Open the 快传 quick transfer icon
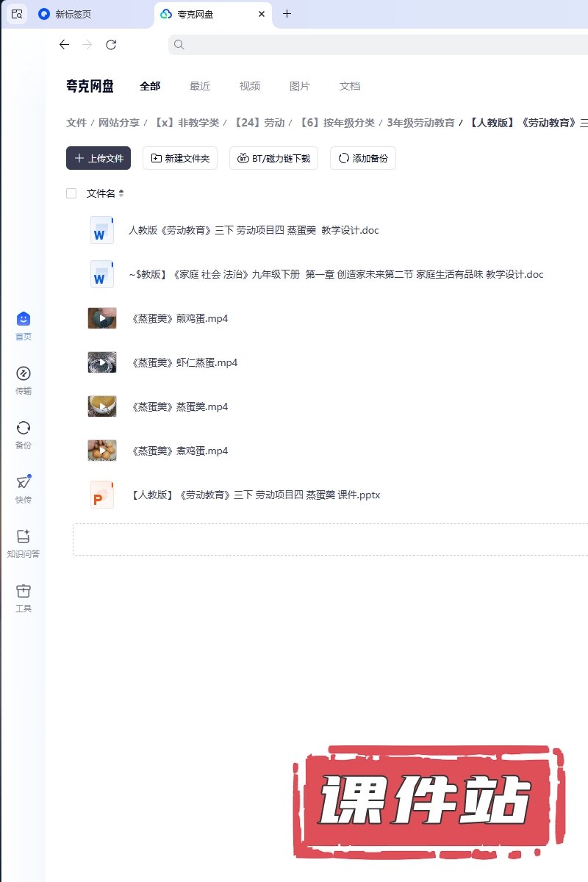The height and width of the screenshot is (882, 588). pos(24,483)
